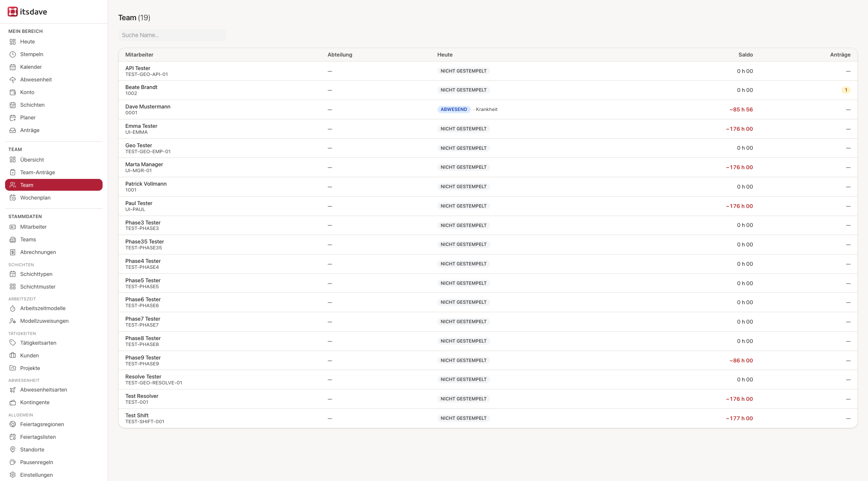868x481 pixels.
Task: Click the Feiertagslisten calendar icon
Action: (x=13, y=437)
